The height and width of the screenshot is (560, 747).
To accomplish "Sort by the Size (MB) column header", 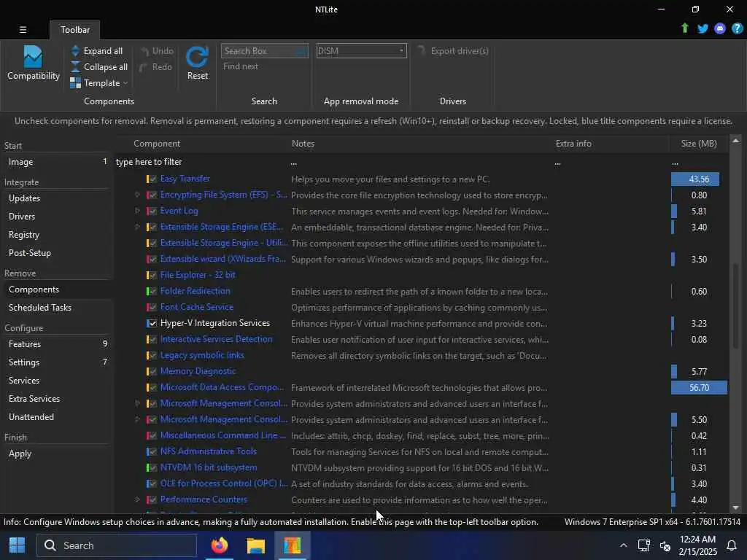I will click(x=698, y=144).
